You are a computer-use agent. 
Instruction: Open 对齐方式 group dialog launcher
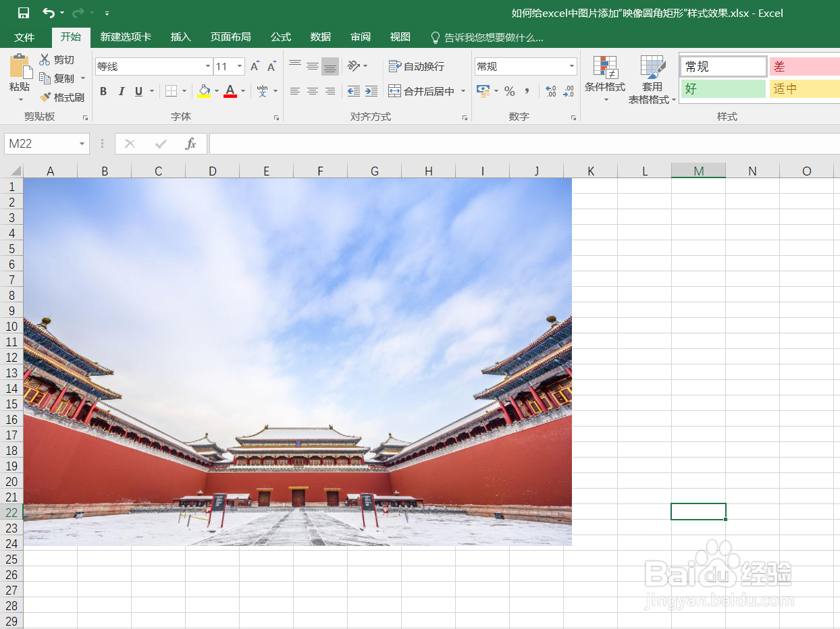pyautogui.click(x=465, y=117)
